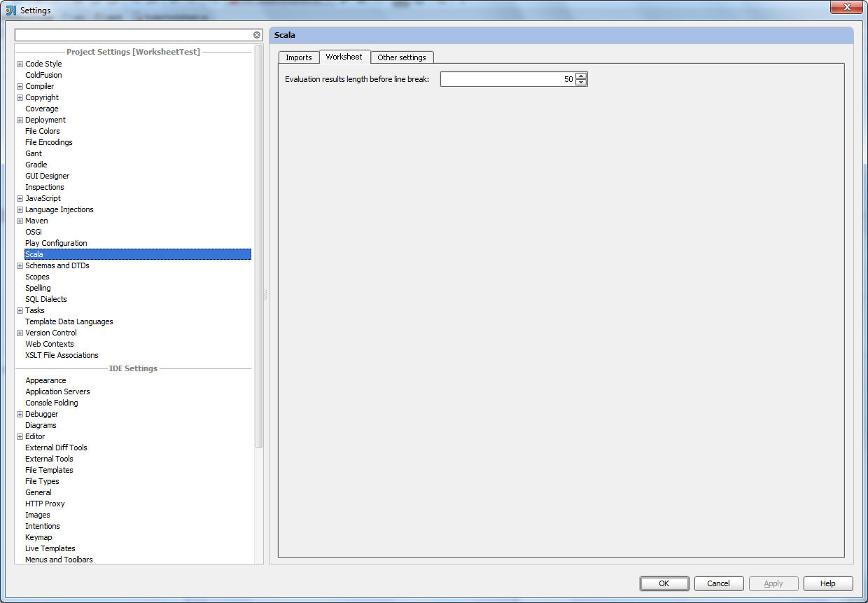Open Template Data Languages settings

click(x=69, y=321)
